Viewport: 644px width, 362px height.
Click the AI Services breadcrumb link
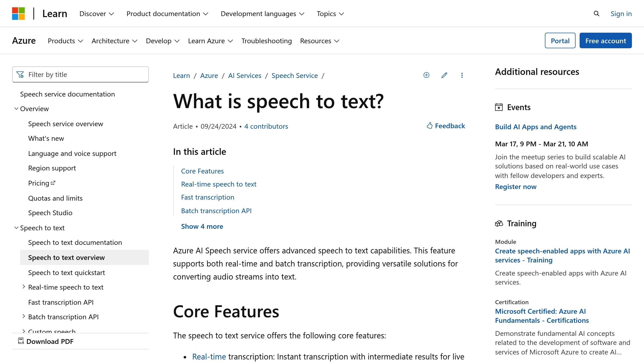245,75
